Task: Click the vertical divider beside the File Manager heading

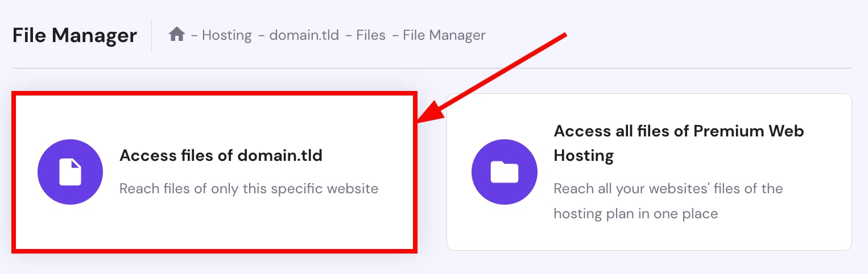Action: [152, 35]
